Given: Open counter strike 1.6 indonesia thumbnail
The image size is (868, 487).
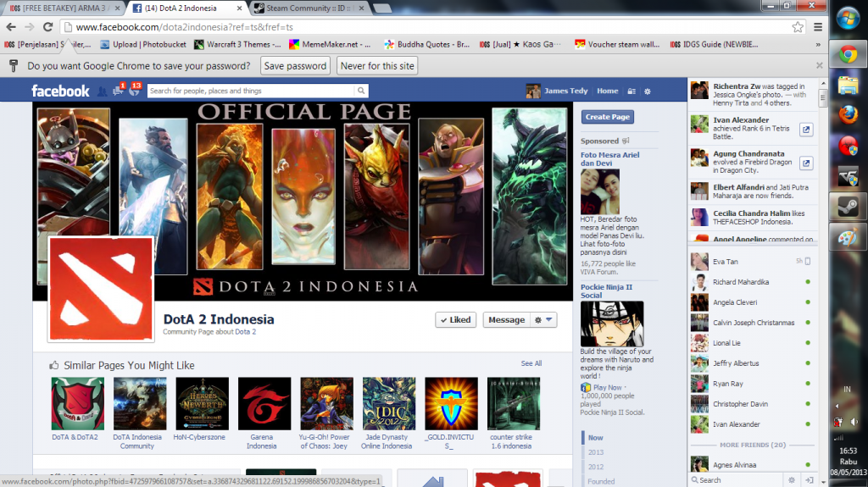Looking at the screenshot, I should (513, 403).
